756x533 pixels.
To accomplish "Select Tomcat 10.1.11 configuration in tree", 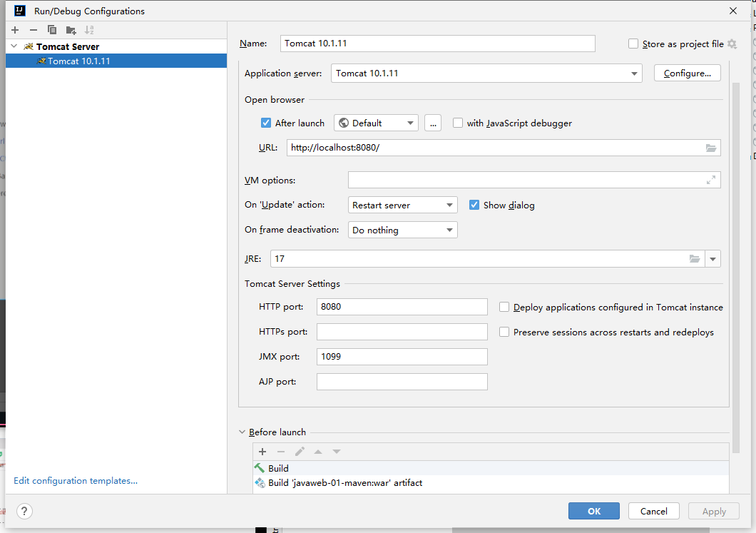I will pyautogui.click(x=116, y=61).
